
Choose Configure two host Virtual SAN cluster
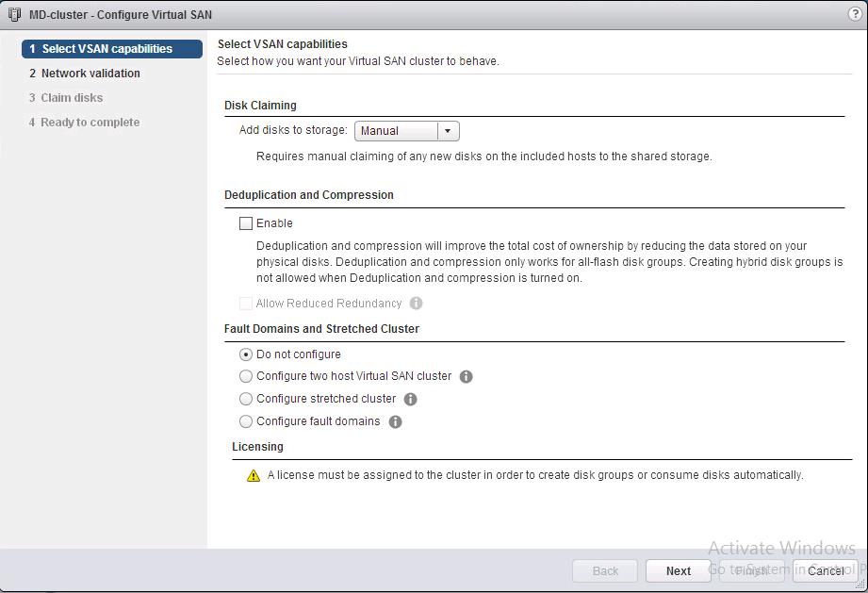[x=246, y=376]
